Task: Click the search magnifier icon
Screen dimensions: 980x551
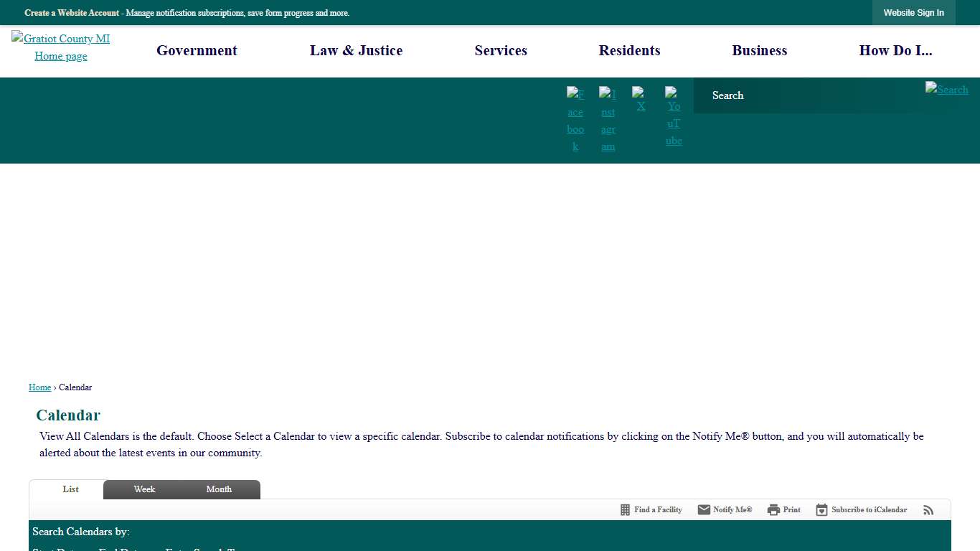Action: pyautogui.click(x=946, y=90)
